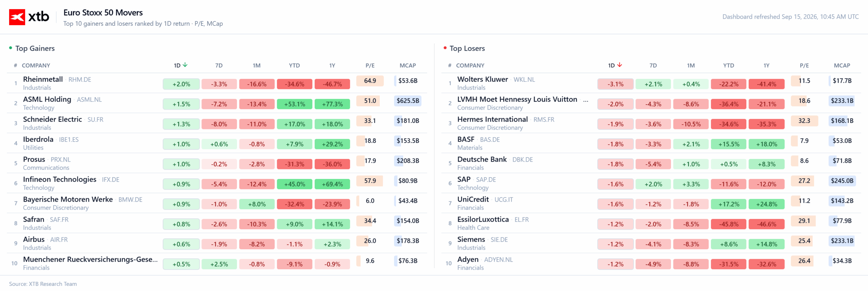This screenshot has height=291, width=868.
Task: Click the Top Gainers section heading
Action: click(35, 48)
